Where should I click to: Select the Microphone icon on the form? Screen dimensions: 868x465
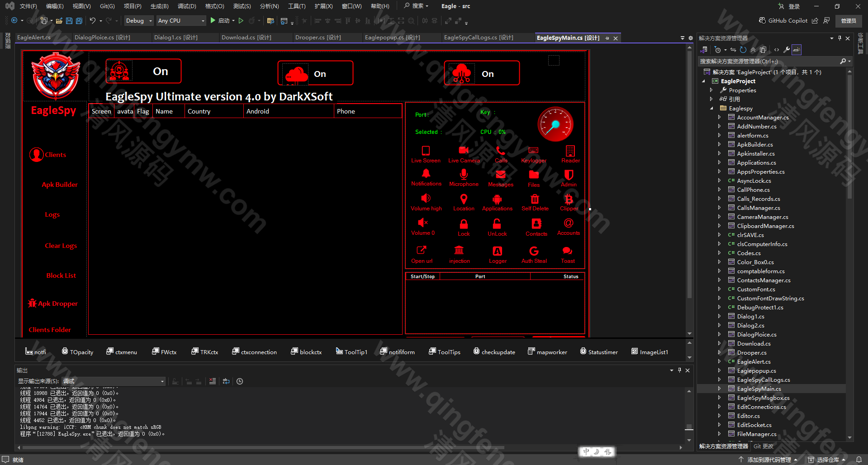[464, 174]
